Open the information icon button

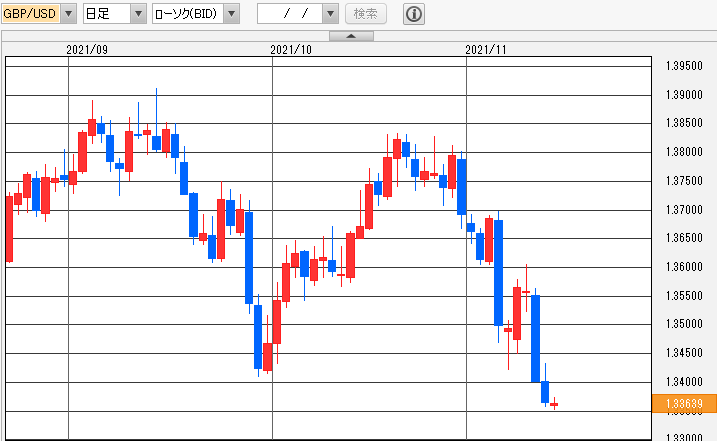414,14
